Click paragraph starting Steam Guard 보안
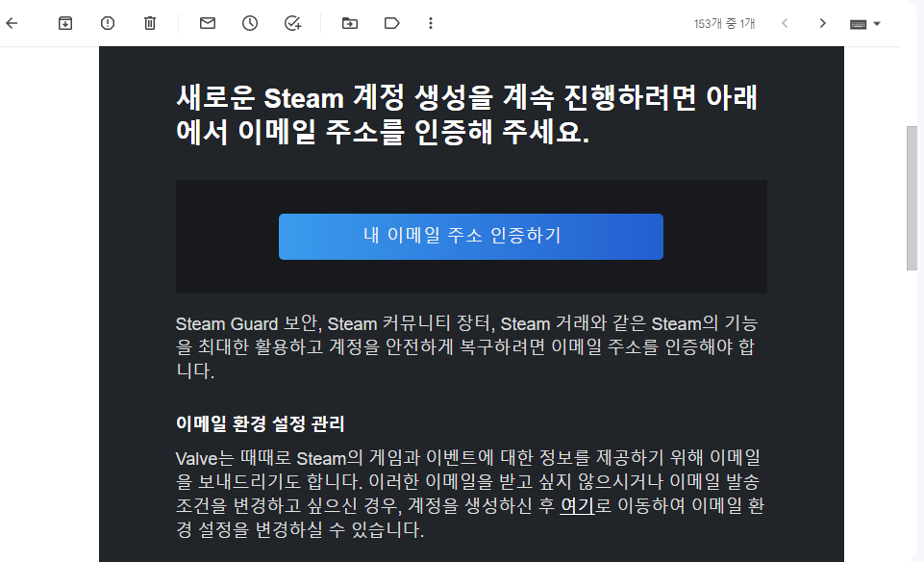 [x=466, y=346]
